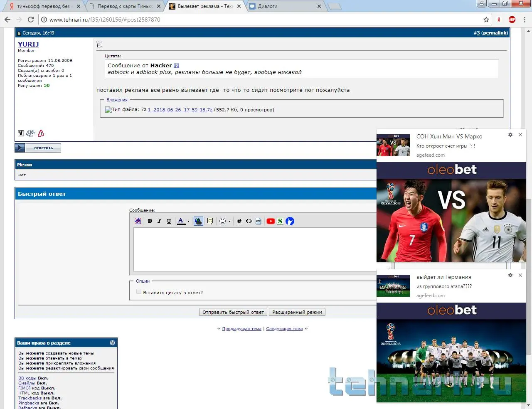Click the reputation scales icon under YURIJ's post

click(31, 133)
